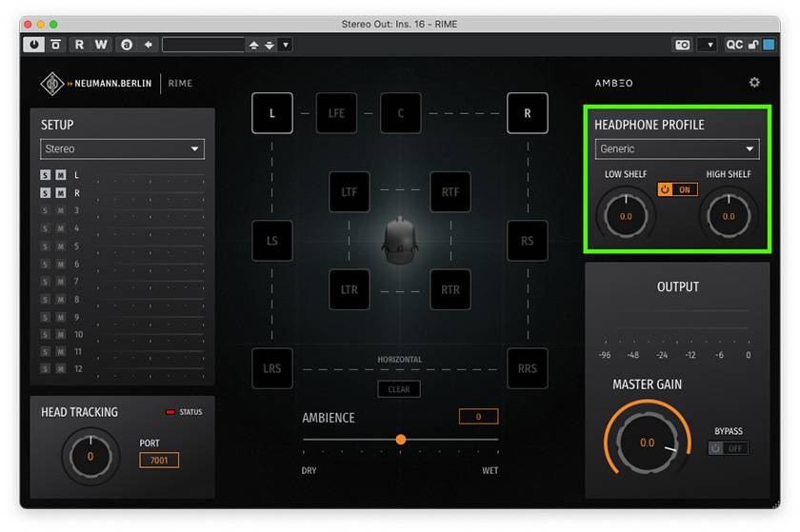Toggle the headphone profile ON switch
Screen dimensions: 800x532
[x=677, y=189]
